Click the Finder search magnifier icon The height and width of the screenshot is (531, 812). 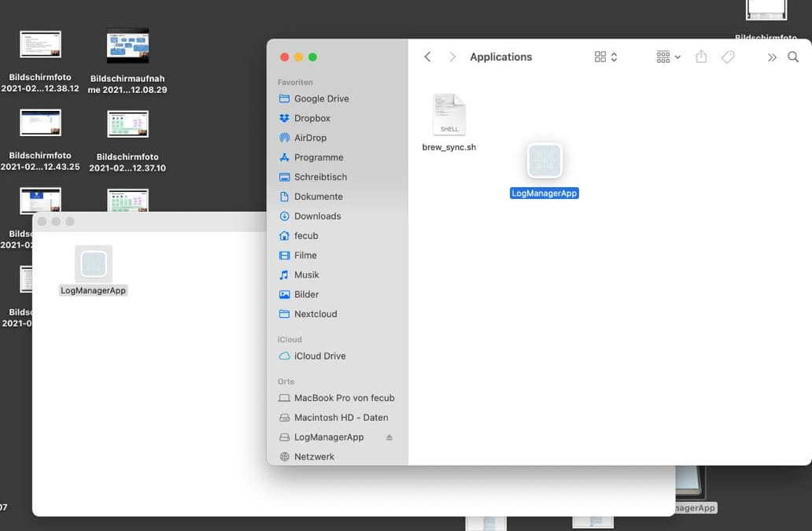tap(793, 57)
